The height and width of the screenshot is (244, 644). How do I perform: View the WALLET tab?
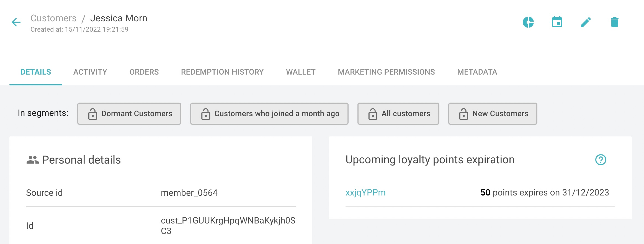coord(300,72)
